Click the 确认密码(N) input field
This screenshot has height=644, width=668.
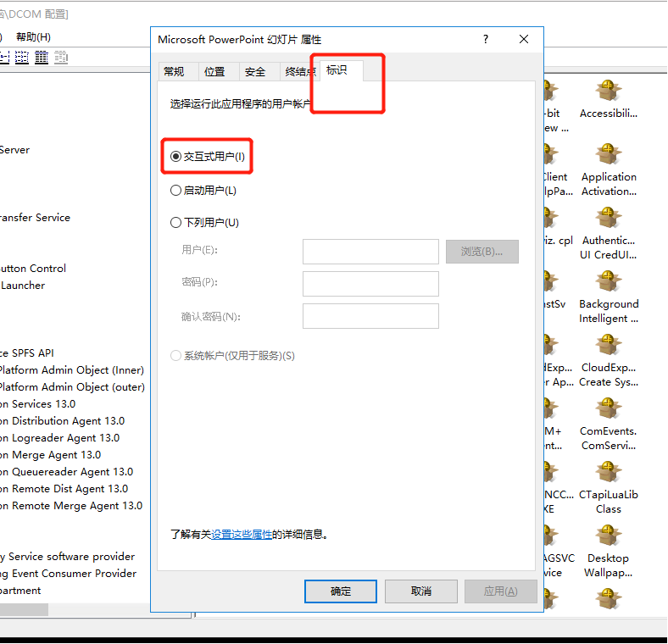tap(370, 316)
